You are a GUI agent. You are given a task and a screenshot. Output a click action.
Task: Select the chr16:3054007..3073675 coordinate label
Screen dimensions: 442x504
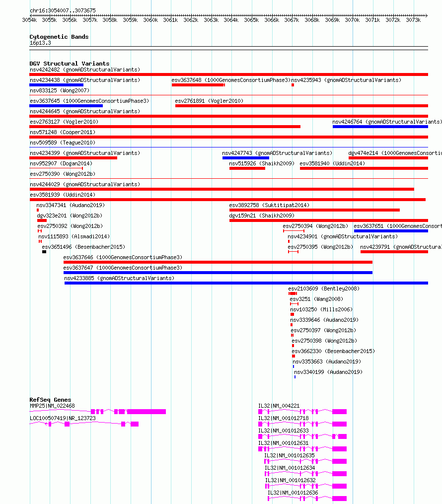pyautogui.click(x=63, y=10)
